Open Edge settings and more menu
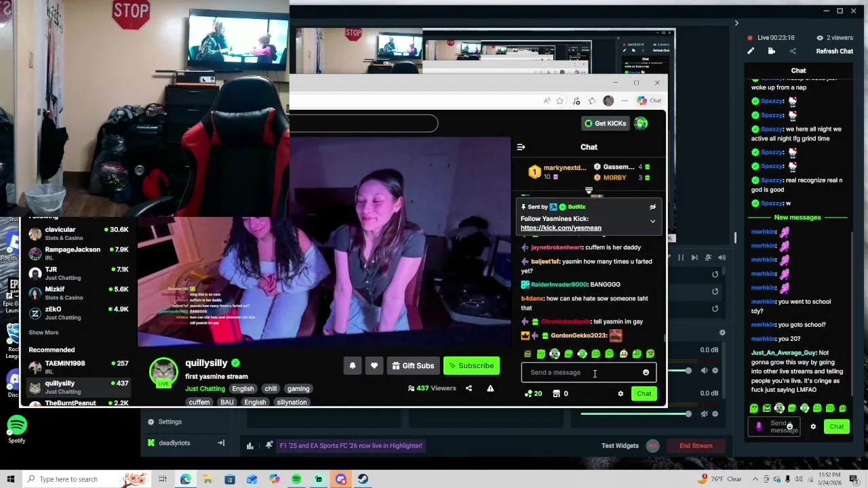The height and width of the screenshot is (488, 868). tap(625, 101)
